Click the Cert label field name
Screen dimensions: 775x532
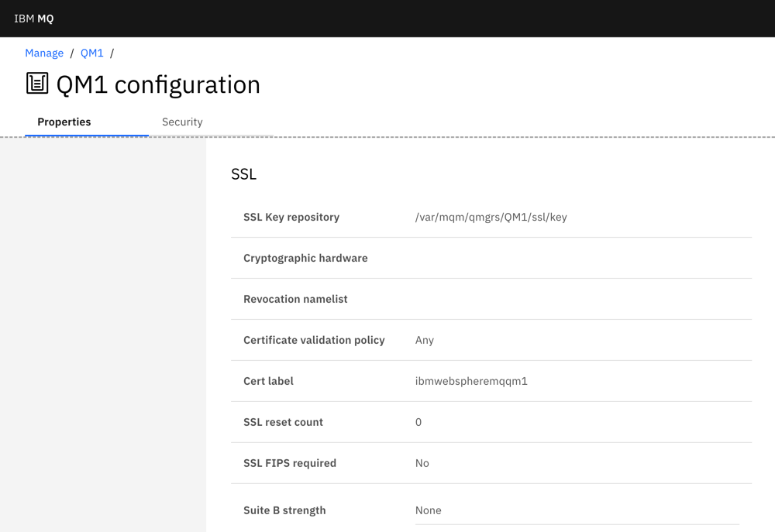pyautogui.click(x=268, y=381)
